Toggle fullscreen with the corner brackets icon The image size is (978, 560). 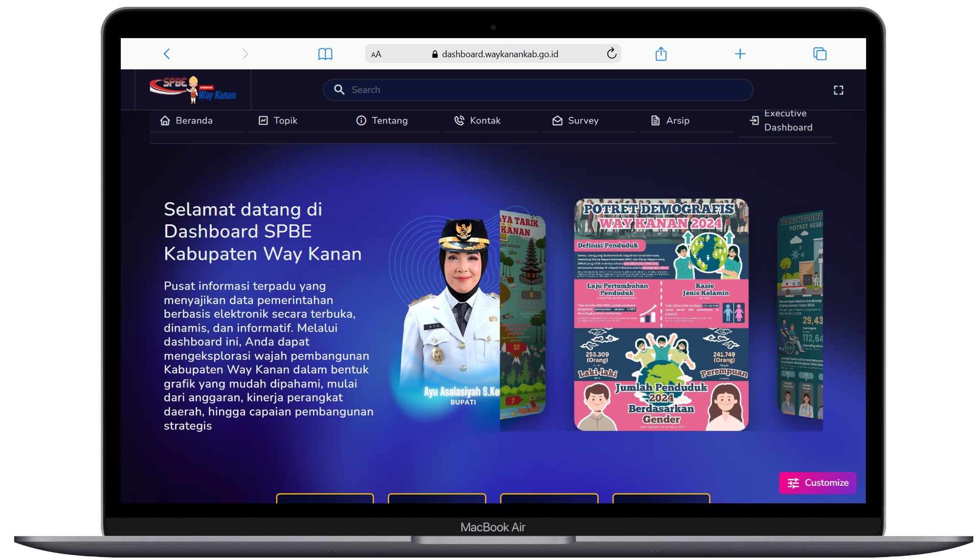click(x=839, y=90)
